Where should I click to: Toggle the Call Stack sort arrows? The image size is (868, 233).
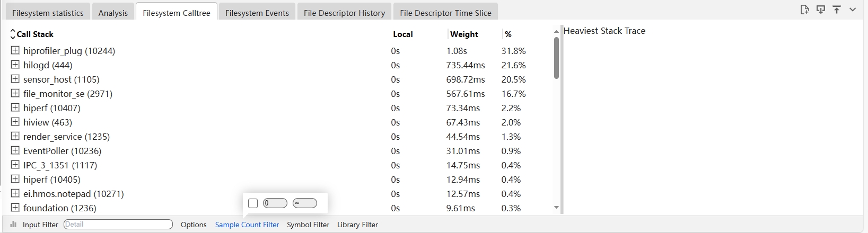point(13,34)
